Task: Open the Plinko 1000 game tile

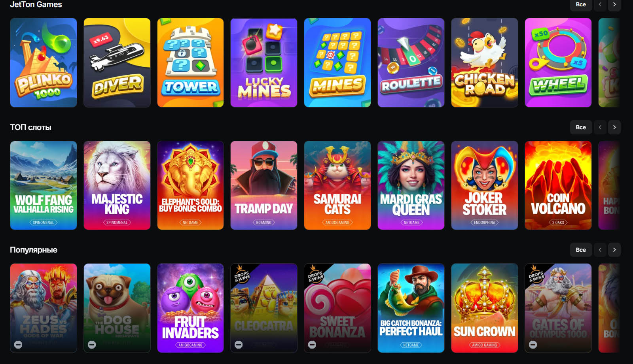Action: pyautogui.click(x=44, y=62)
